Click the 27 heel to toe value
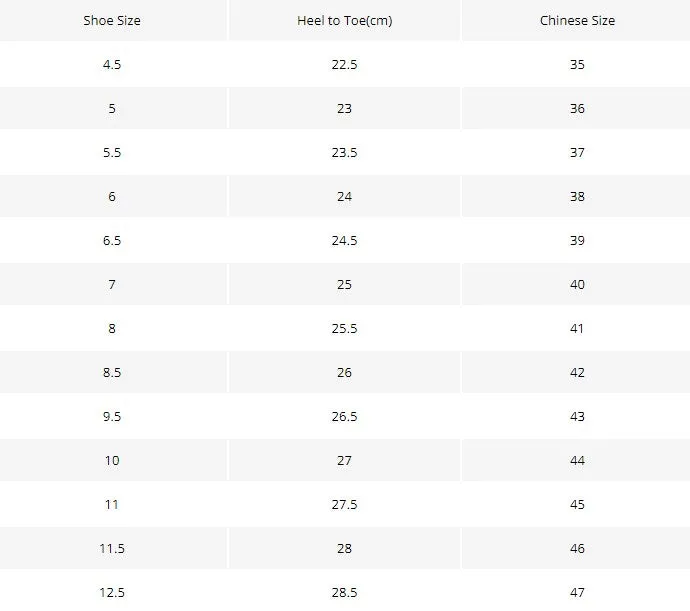Screen dimensions: 690x611 [x=345, y=460]
